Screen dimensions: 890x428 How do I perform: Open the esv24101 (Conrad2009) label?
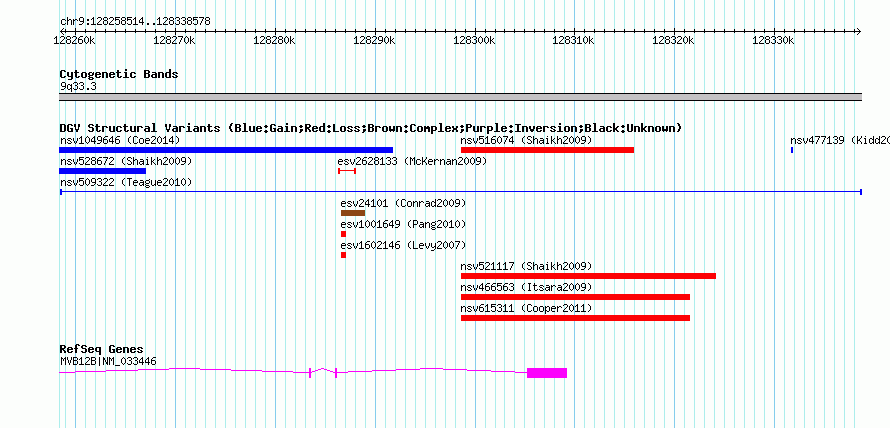click(403, 203)
